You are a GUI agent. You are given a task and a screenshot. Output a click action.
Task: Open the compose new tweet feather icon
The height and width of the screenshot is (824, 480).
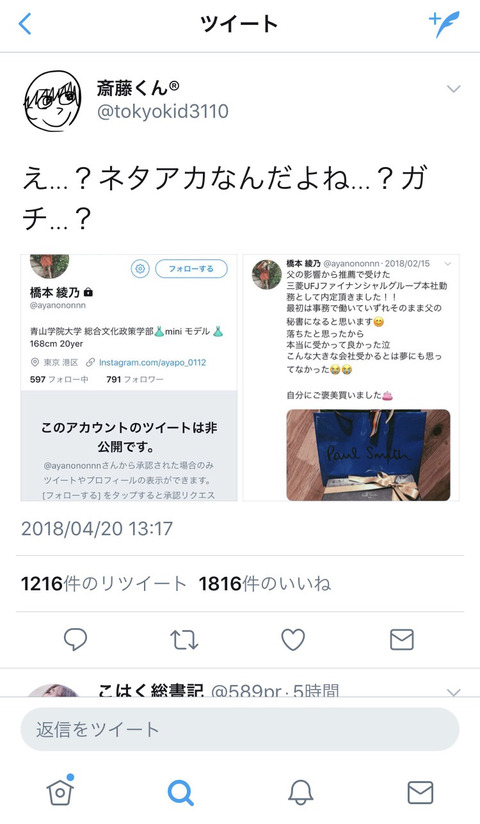click(x=444, y=24)
